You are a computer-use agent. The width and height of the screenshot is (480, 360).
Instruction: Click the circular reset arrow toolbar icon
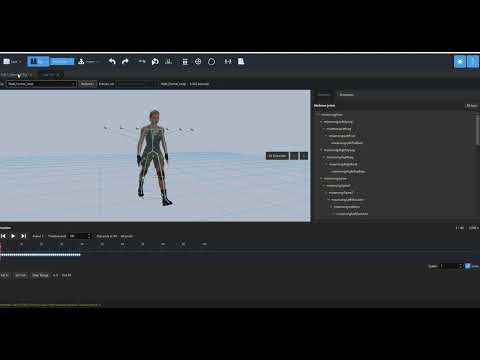[x=155, y=62]
